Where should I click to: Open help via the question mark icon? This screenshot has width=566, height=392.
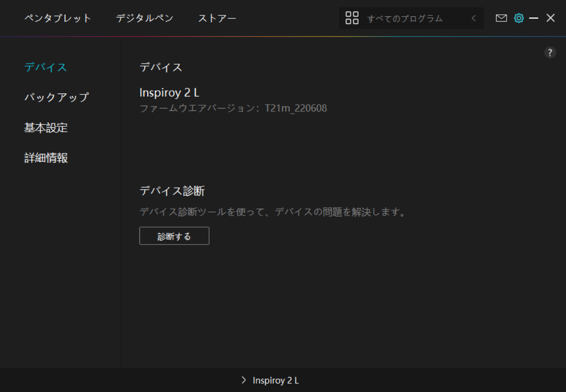click(550, 53)
